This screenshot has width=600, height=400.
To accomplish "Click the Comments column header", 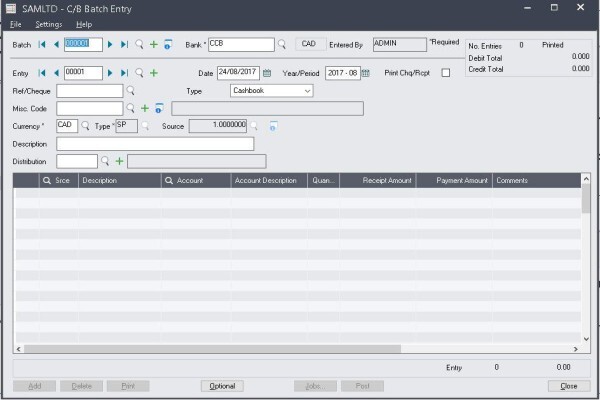I will (x=536, y=180).
